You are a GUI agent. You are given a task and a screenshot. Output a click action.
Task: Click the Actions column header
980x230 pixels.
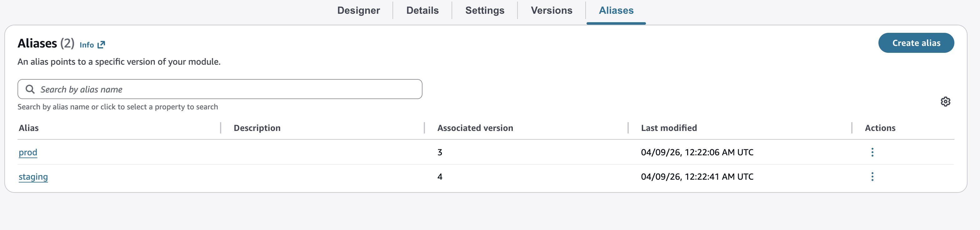[x=880, y=128]
